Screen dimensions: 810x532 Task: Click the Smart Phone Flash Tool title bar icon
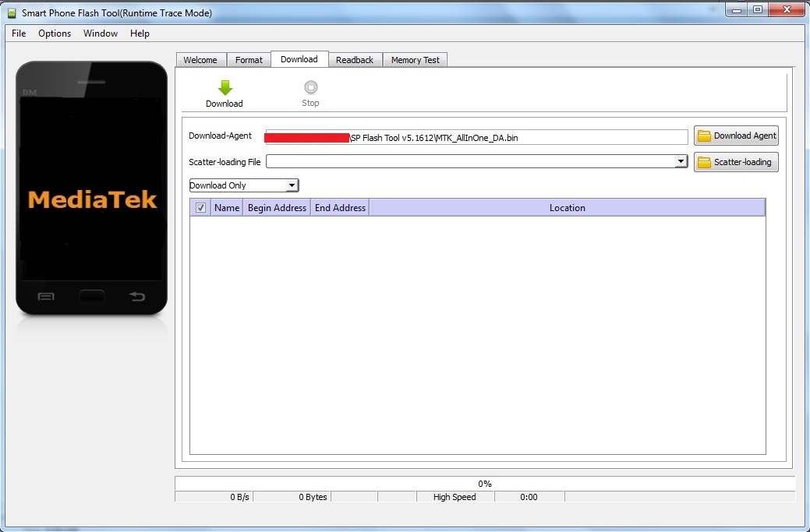12,13
